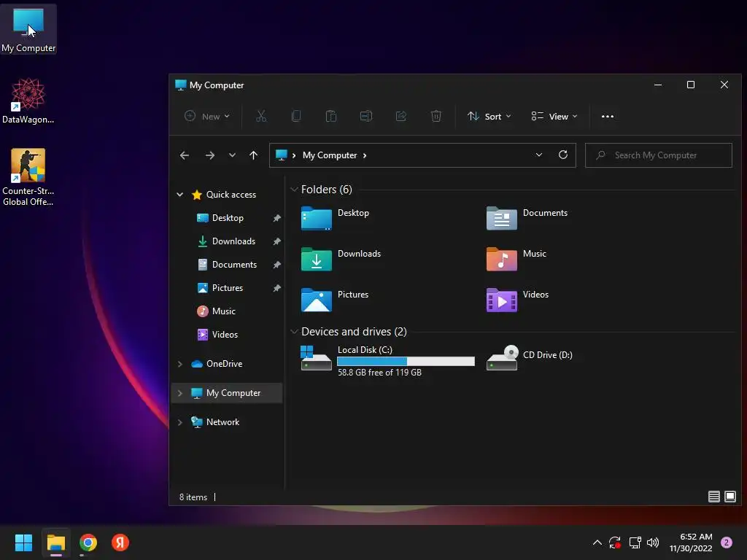
Task: Collapse the Devices and drives group
Action: pos(294,332)
